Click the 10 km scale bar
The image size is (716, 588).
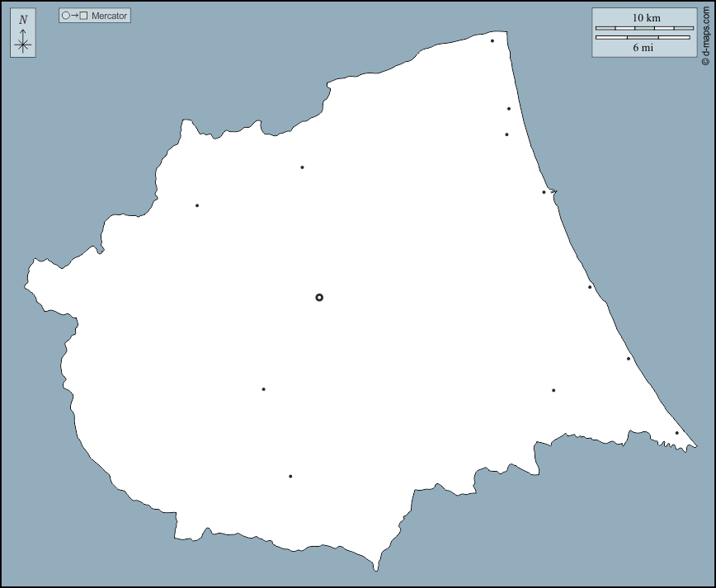[x=644, y=27]
